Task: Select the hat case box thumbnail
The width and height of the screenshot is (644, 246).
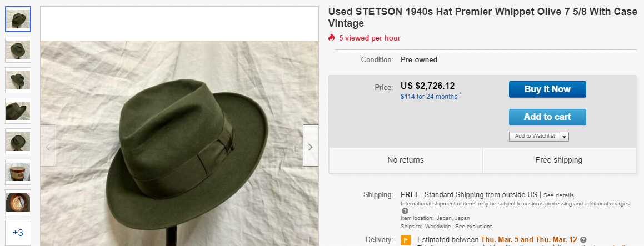Action: pos(18,172)
